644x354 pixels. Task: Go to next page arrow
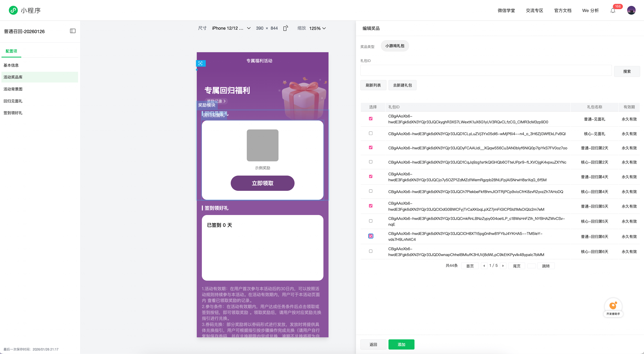coord(503,266)
